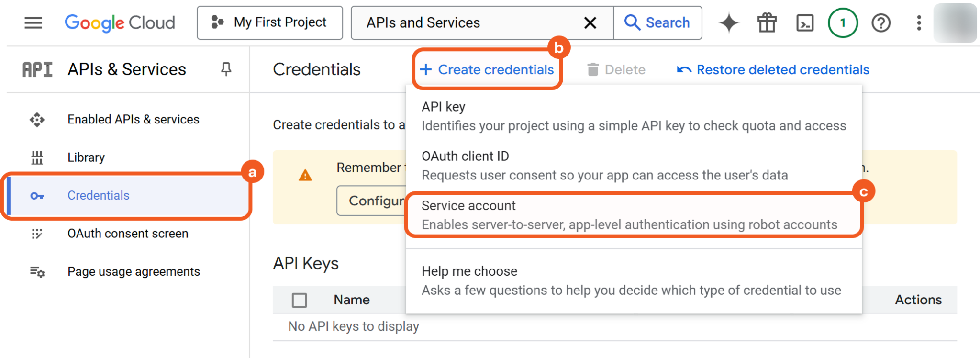Open the hamburger navigation menu
This screenshot has height=358, width=980.
point(33,23)
